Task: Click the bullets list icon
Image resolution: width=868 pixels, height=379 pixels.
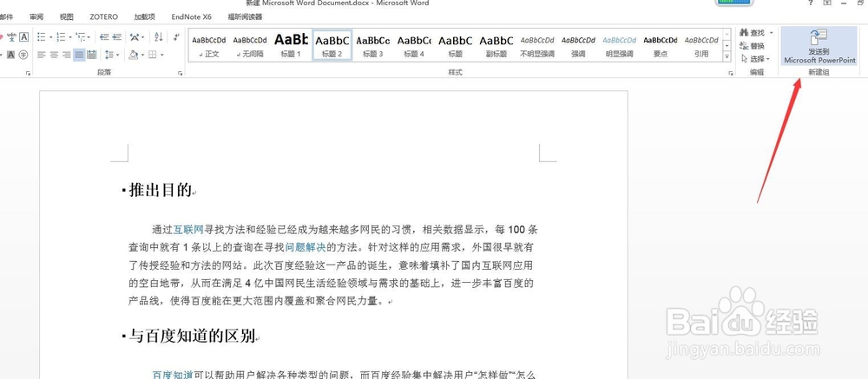Action: click(x=42, y=37)
